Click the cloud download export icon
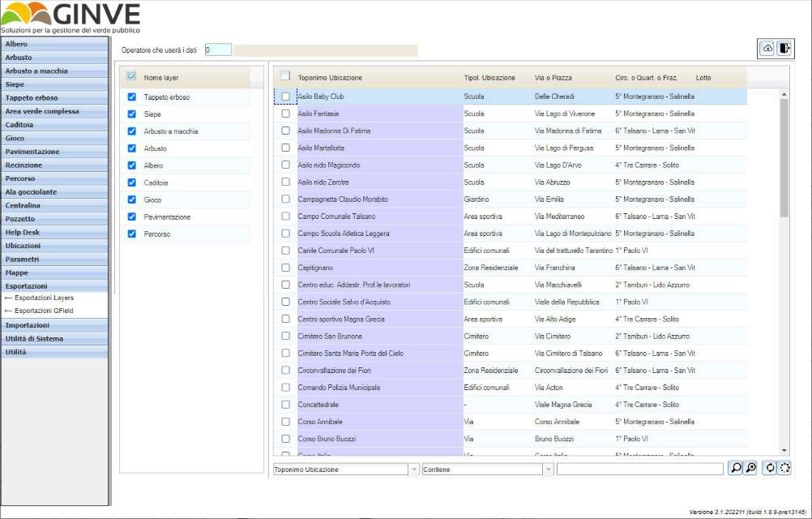This screenshot has width=812, height=519. coord(767,49)
